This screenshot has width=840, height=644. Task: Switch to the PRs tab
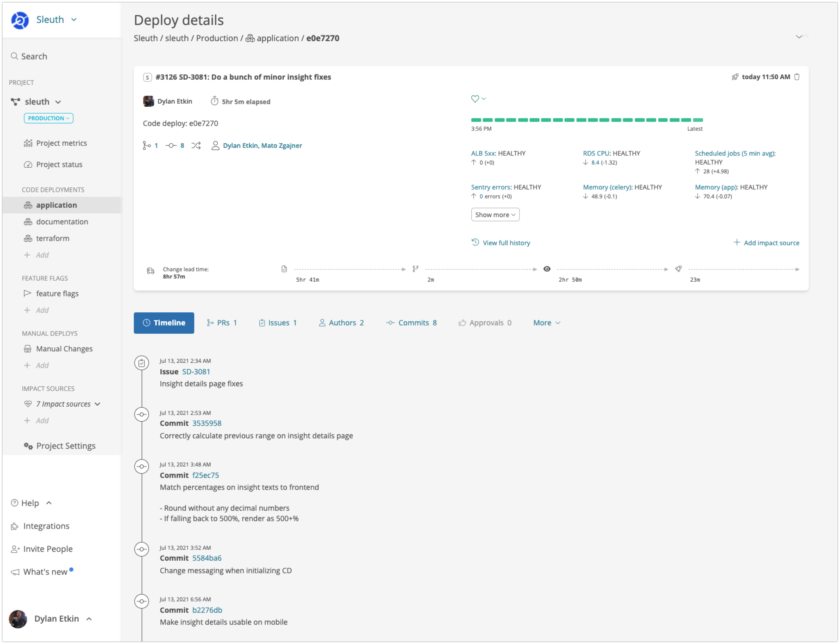[222, 323]
